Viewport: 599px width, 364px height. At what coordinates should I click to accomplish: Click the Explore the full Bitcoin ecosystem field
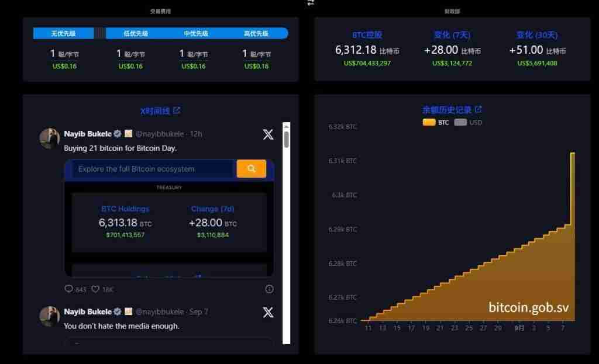click(x=152, y=169)
